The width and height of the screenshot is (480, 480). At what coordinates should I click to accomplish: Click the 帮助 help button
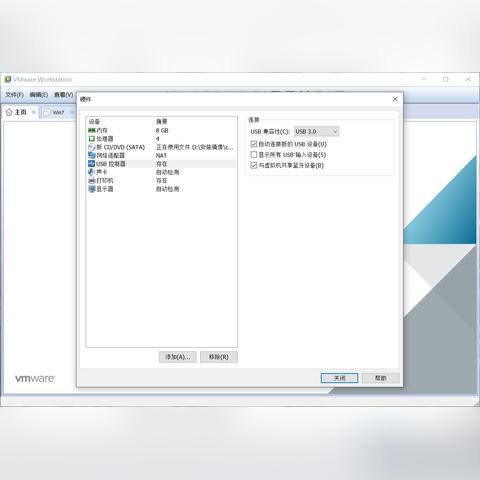[x=380, y=378]
